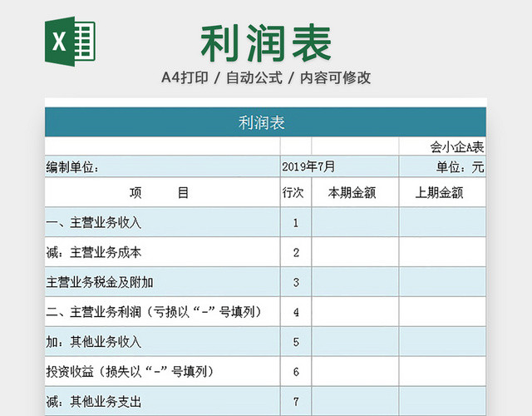Click 本期金额 cell for 主营业务收入 row
Viewport: 532px width, 416px height.
point(355,222)
